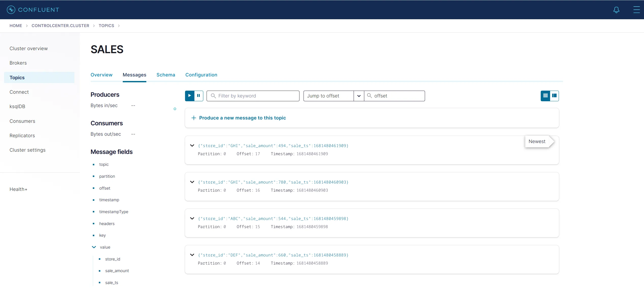Open the notifications bell

616,10
